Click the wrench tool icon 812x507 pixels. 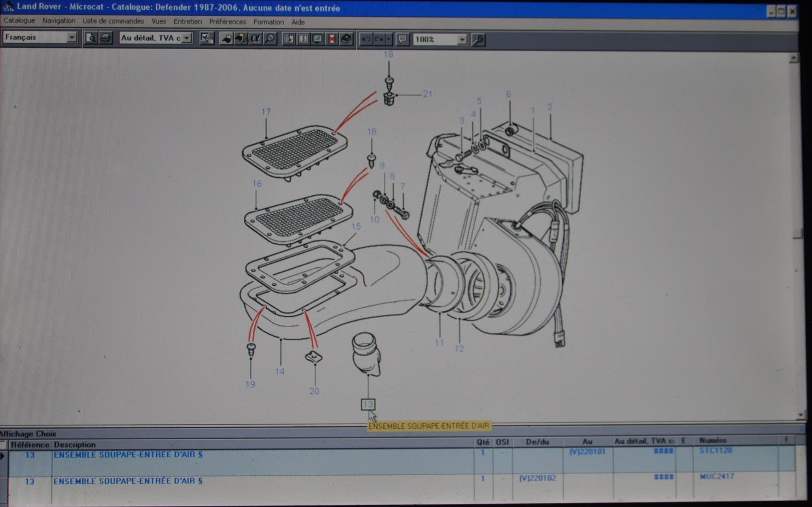point(479,40)
